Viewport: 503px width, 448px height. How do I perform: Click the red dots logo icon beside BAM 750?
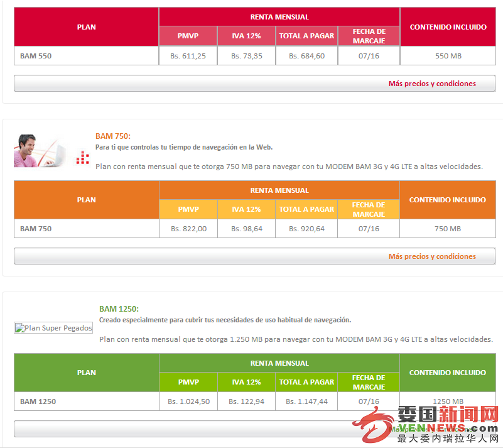pyautogui.click(x=82, y=158)
